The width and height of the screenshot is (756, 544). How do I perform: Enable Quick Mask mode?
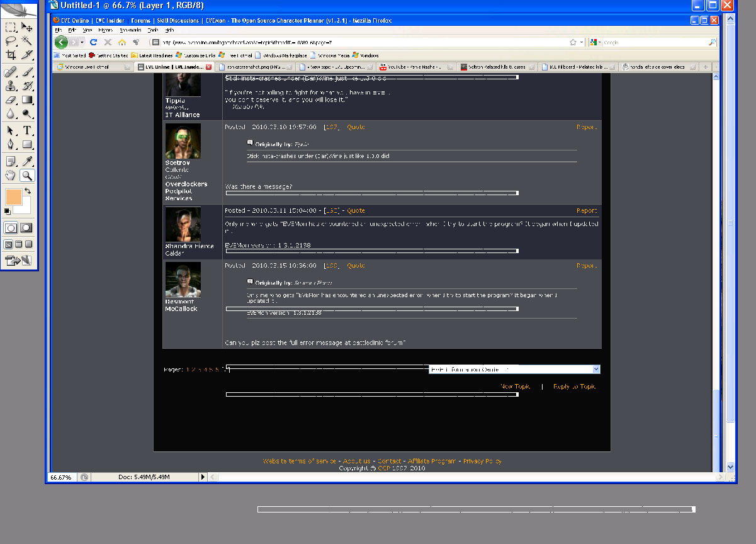tap(26, 228)
